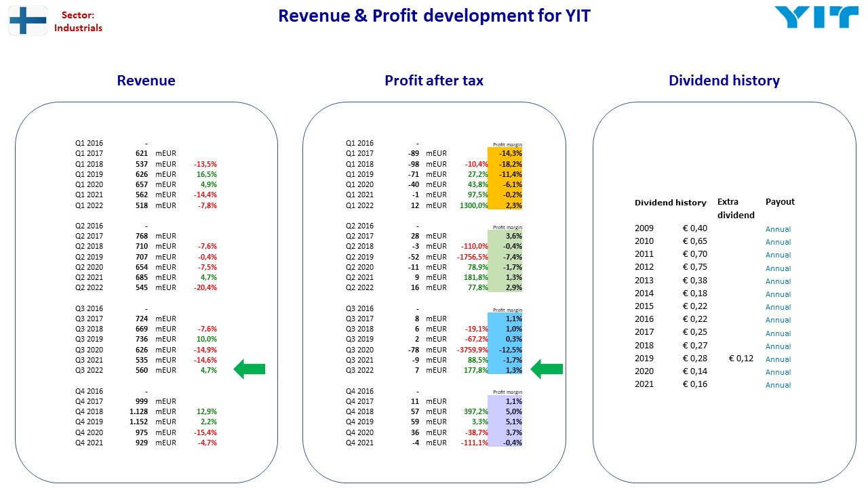868x488 pixels.
Task: Open the Annual payout link for 2019
Action: [778, 359]
